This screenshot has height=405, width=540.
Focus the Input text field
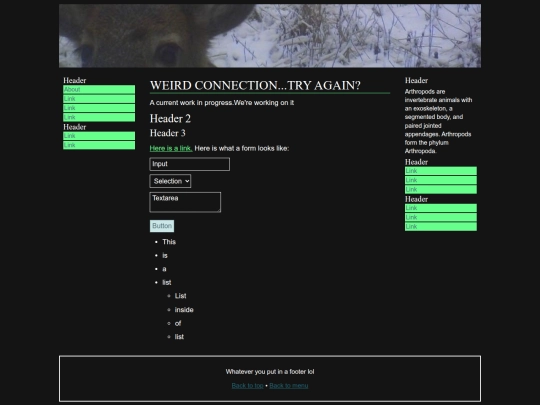[x=189, y=164]
